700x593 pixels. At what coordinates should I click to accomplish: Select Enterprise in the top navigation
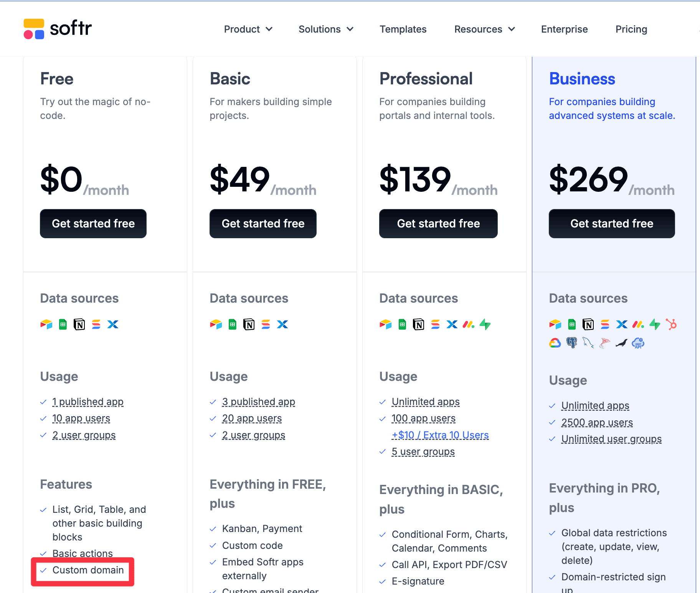[x=564, y=29]
